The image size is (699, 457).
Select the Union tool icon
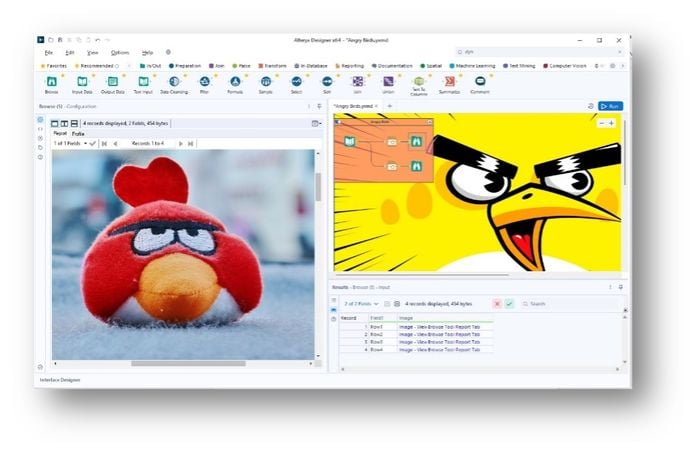tap(388, 82)
